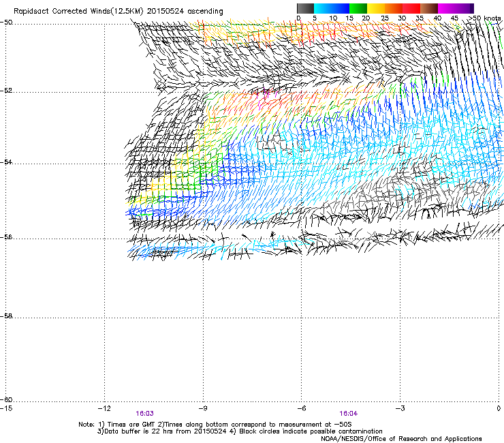504x443 pixels.
Task: Click the red 30-35 knots legend color
Action: pos(411,8)
